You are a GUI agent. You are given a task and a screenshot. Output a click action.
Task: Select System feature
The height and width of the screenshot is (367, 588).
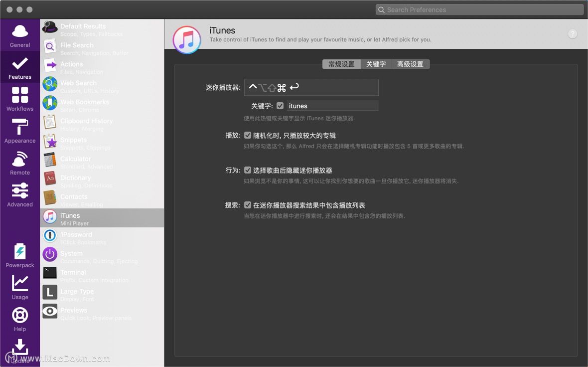click(102, 256)
